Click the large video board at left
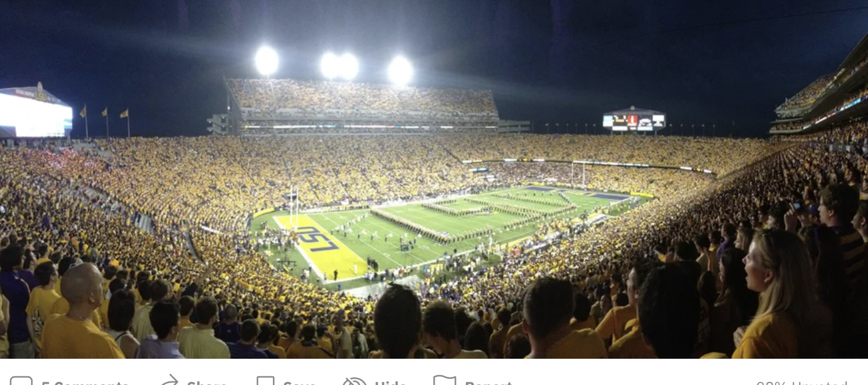The image size is (868, 385). (35, 112)
